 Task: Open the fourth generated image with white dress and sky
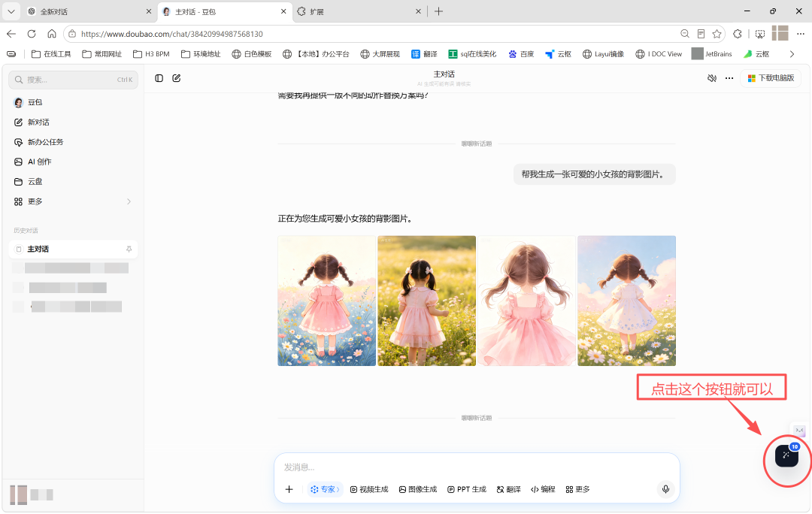(x=626, y=301)
